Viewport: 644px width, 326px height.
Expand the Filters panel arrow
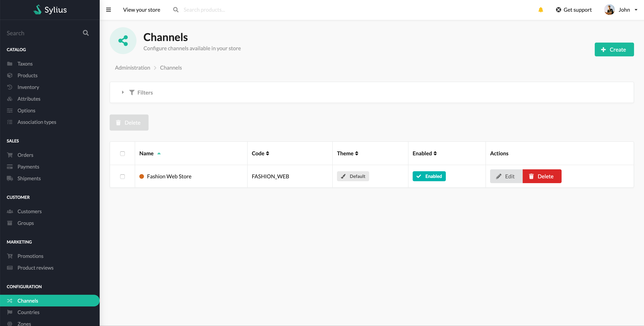tap(123, 92)
